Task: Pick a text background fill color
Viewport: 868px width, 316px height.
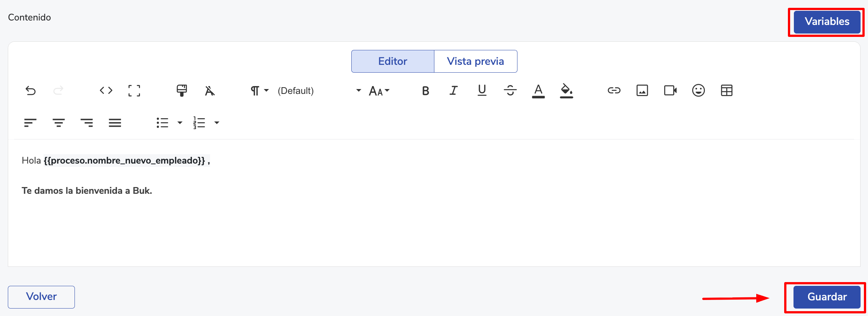Action: (x=566, y=91)
